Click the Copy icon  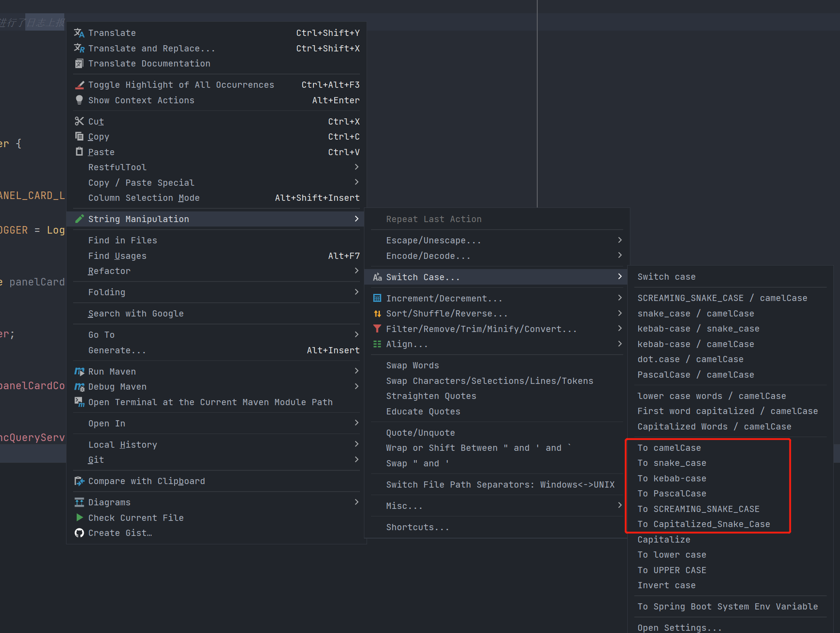79,137
